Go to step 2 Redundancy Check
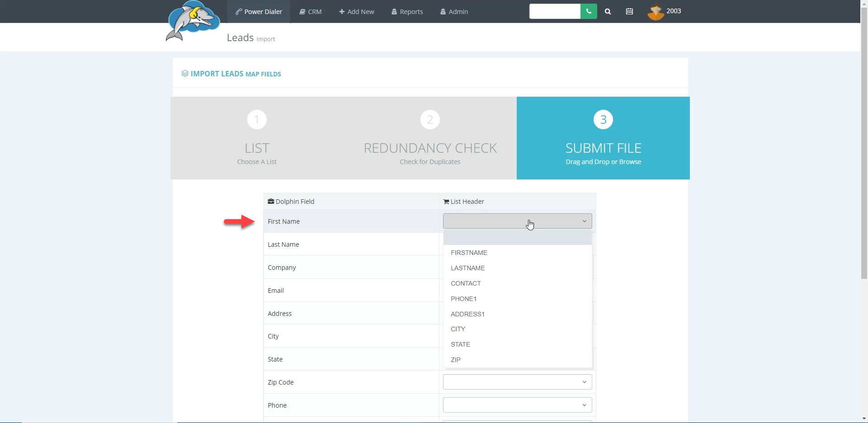This screenshot has height=423, width=868. pyautogui.click(x=430, y=138)
